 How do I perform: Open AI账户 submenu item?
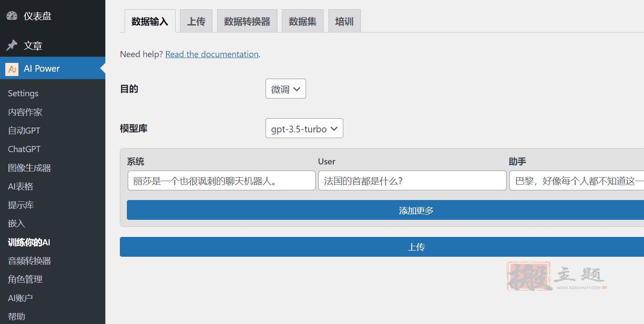20,298
